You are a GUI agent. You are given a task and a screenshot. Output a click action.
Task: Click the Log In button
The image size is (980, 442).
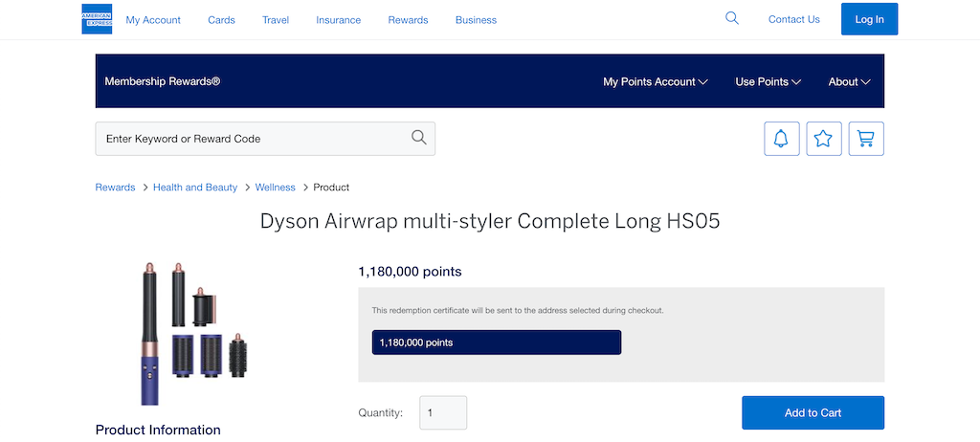click(x=869, y=19)
